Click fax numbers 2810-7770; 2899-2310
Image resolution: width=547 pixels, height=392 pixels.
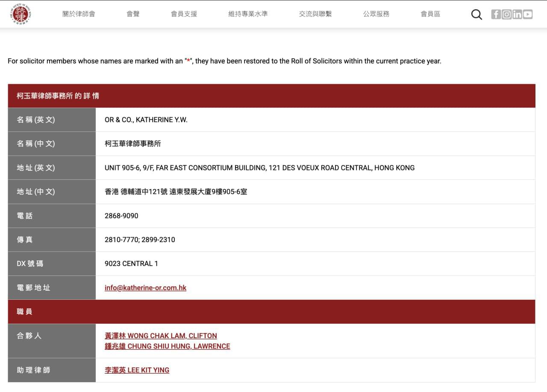click(140, 240)
